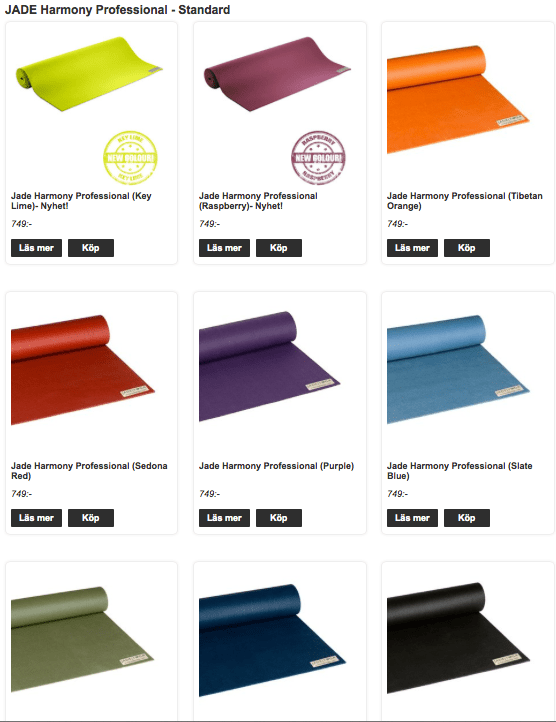The image size is (556, 722).
Task: Click Läs mer under Slate Blue mat
Action: [412, 518]
